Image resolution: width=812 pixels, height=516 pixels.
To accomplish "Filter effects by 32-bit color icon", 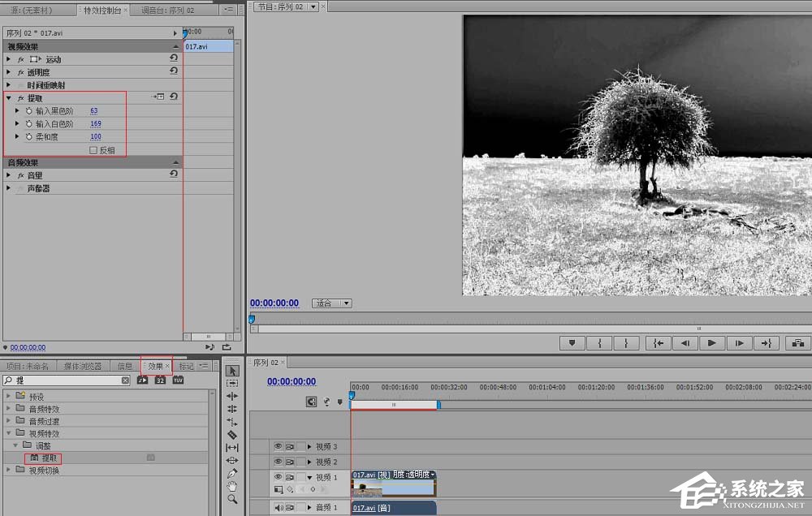I will (x=160, y=380).
